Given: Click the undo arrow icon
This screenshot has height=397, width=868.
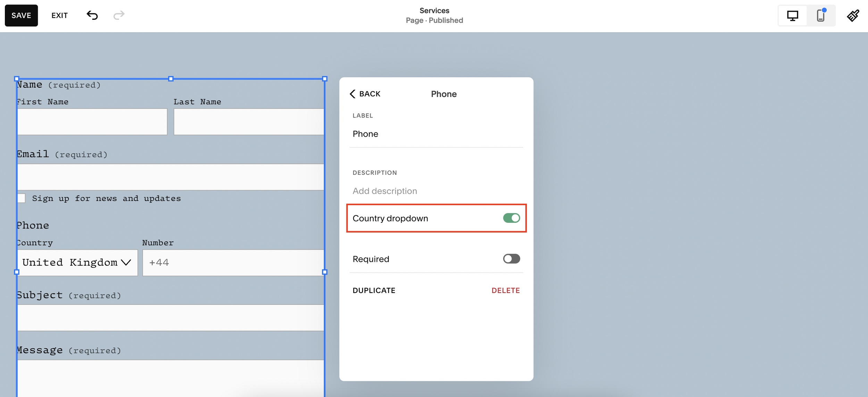Looking at the screenshot, I should [92, 15].
